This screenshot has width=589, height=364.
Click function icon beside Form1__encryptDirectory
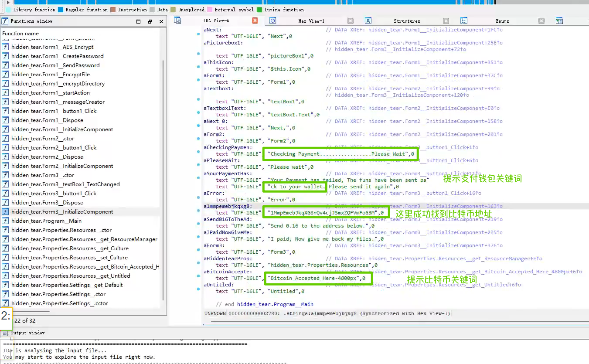point(6,83)
